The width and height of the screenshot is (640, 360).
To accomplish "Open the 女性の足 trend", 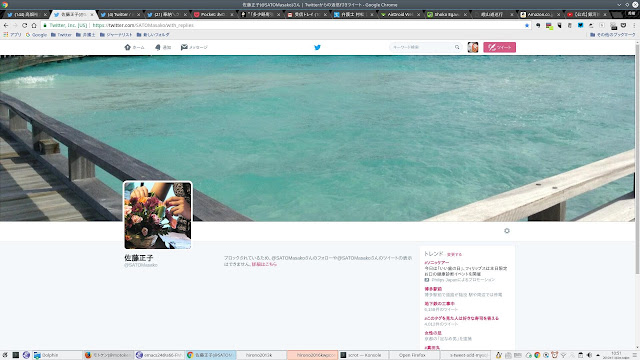I will tap(433, 333).
